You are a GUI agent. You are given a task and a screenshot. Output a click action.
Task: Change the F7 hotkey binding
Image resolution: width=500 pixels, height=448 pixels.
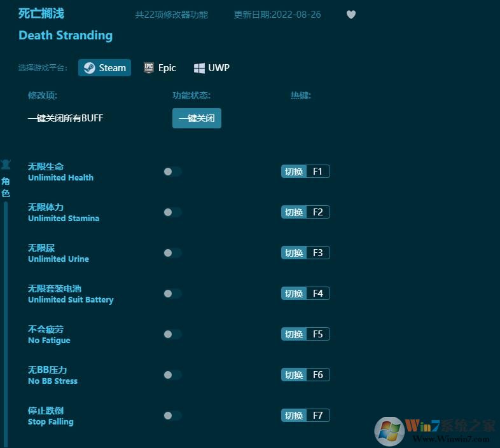pos(305,415)
